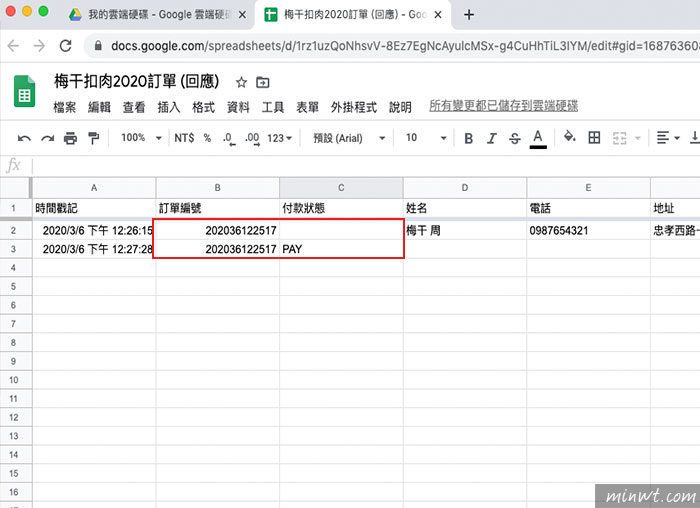Select column E header
Image resolution: width=700 pixels, height=508 pixels.
(x=588, y=188)
